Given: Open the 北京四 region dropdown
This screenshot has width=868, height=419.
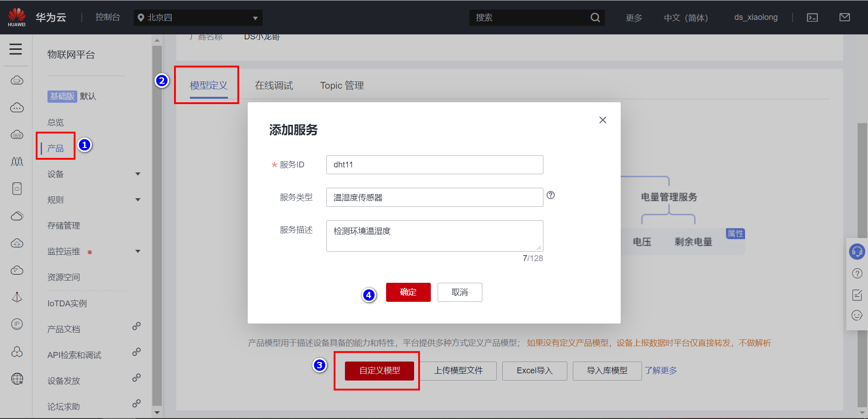Looking at the screenshot, I should (198, 18).
